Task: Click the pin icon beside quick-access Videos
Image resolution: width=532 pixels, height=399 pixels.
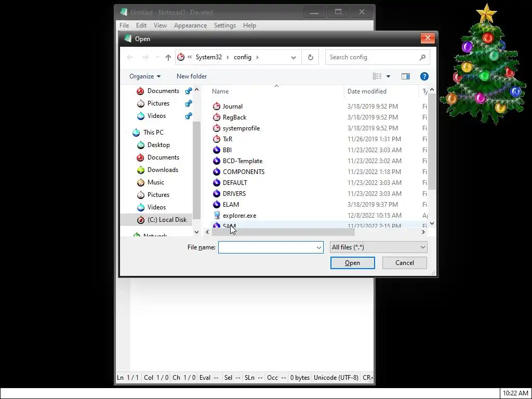Action: pyautogui.click(x=188, y=116)
